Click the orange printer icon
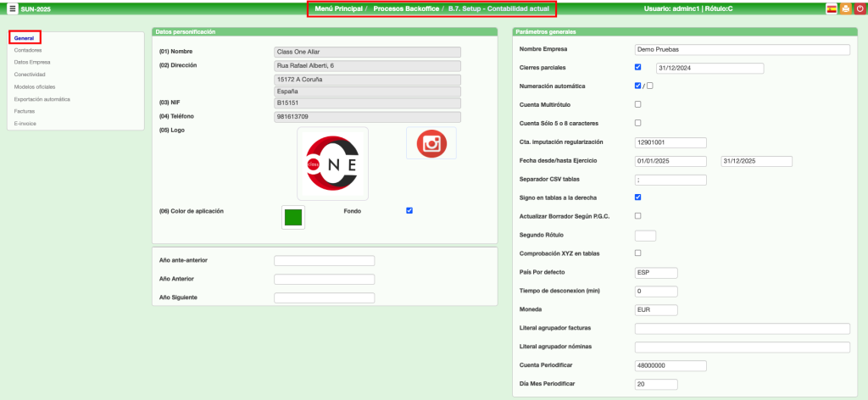This screenshot has width=868, height=400. pos(845,8)
